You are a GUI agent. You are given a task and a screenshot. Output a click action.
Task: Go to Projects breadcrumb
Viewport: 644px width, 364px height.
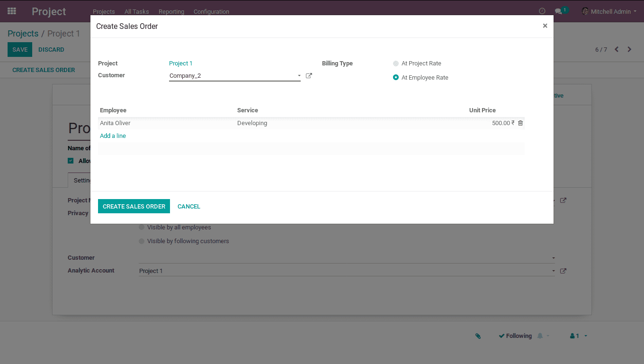pyautogui.click(x=23, y=34)
